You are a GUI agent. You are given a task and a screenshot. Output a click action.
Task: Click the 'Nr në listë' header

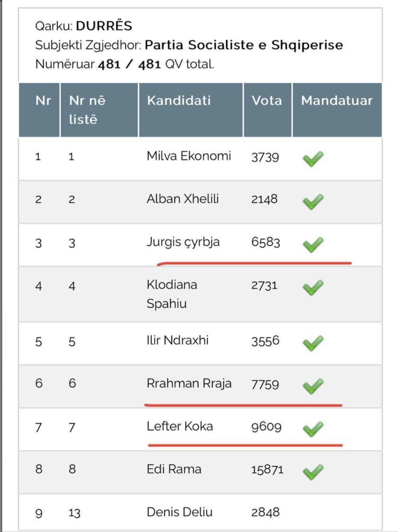coord(87,110)
